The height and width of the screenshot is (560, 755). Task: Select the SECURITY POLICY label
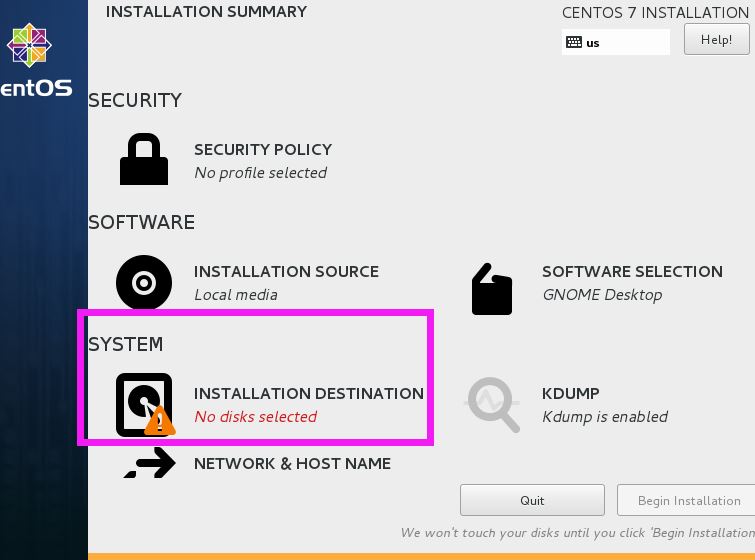pyautogui.click(x=263, y=150)
